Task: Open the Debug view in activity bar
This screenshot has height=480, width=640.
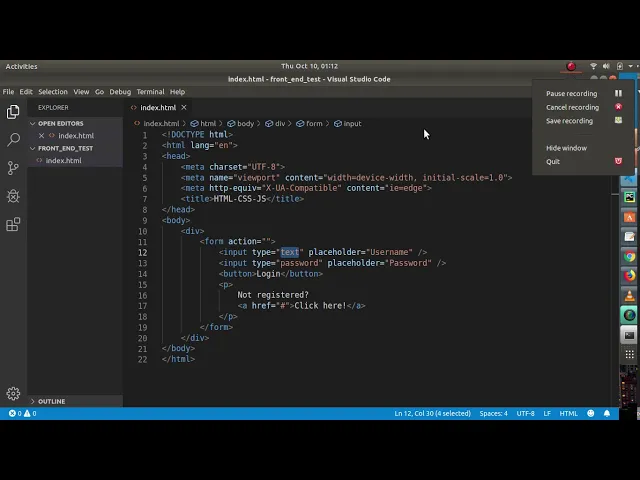Action: (13, 196)
